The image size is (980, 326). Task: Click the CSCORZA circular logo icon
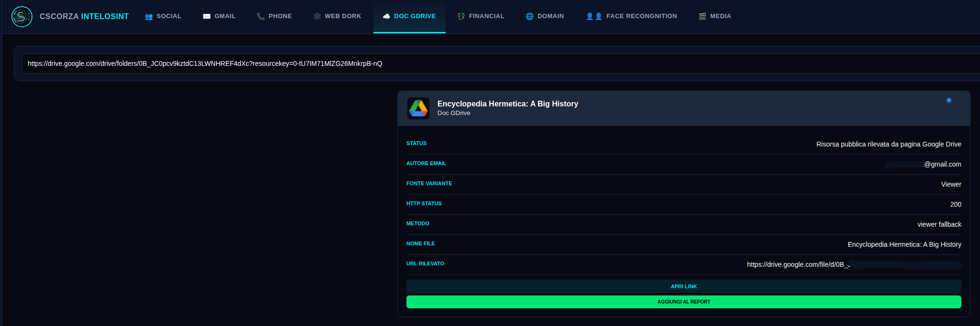22,17
